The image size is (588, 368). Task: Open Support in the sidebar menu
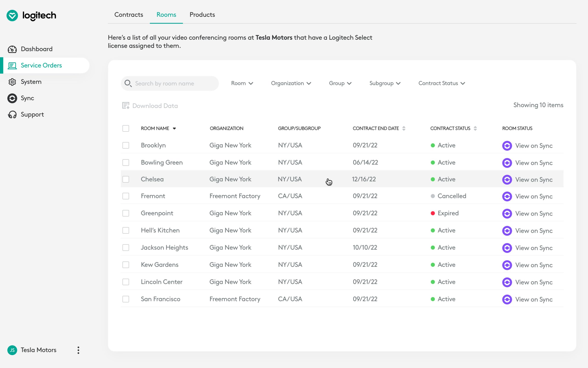[x=32, y=114]
